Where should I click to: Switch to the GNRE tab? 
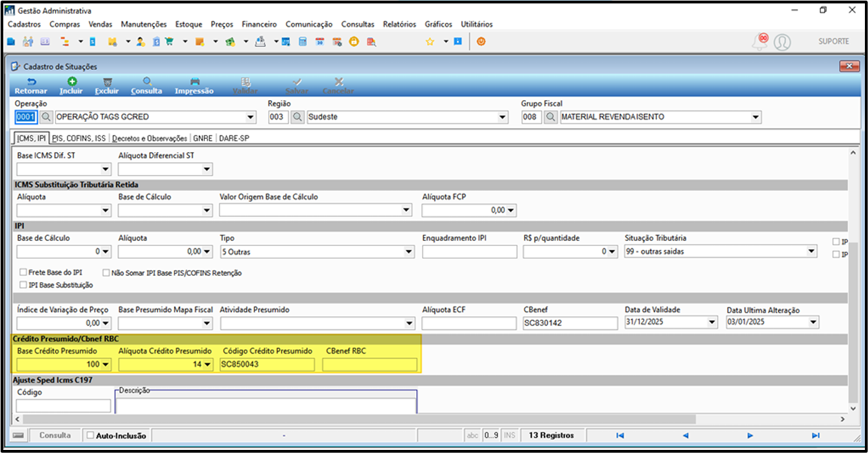[202, 138]
